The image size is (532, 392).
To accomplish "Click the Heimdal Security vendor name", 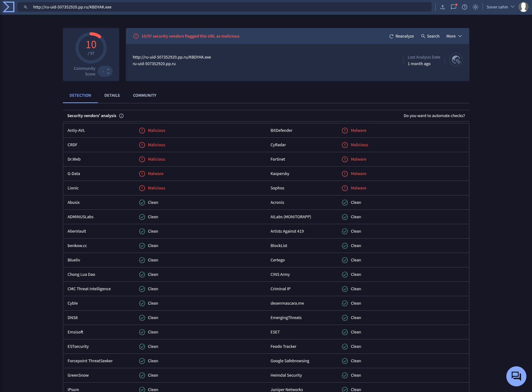I will point(286,375).
